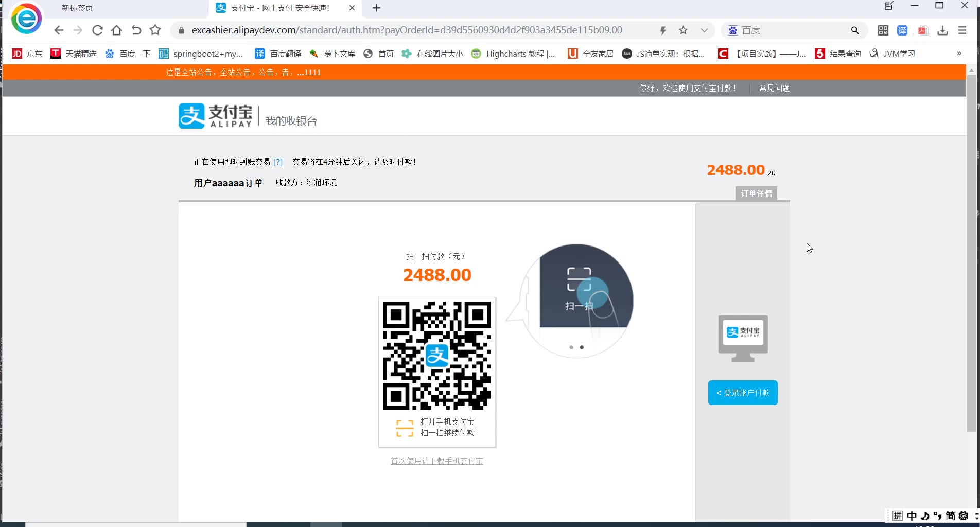Select the second carousel dot
The width and height of the screenshot is (980, 527).
582,347
